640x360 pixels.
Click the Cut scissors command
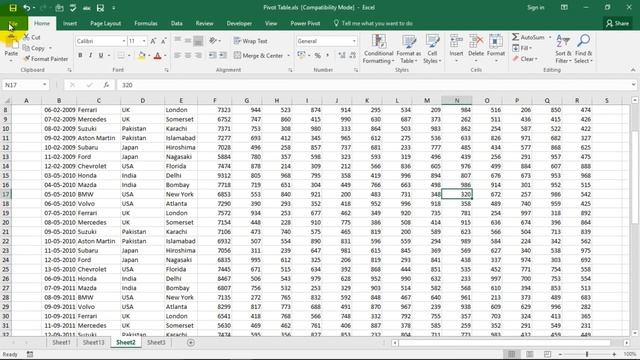[x=32, y=37]
